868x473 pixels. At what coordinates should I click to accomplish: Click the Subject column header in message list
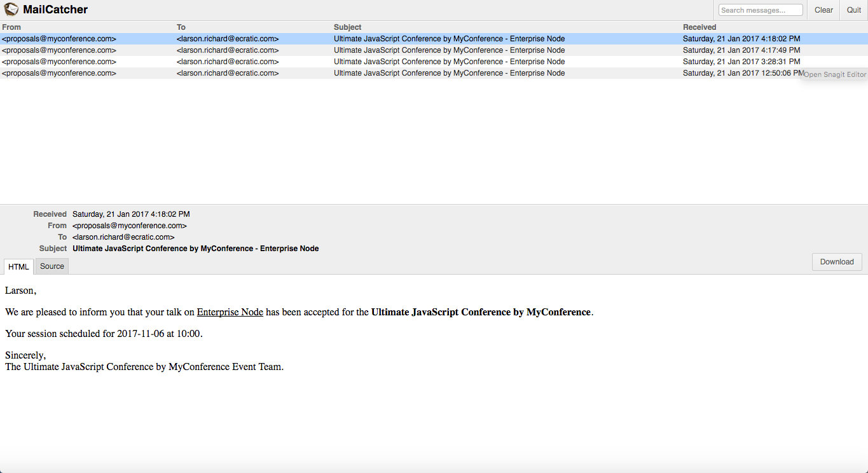point(348,27)
